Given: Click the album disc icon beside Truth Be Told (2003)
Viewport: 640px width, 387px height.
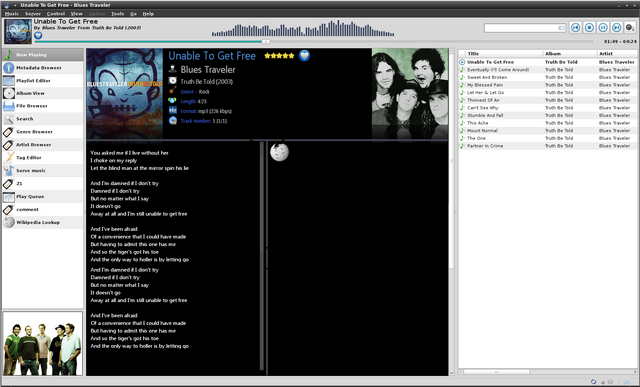Looking at the screenshot, I should point(173,81).
